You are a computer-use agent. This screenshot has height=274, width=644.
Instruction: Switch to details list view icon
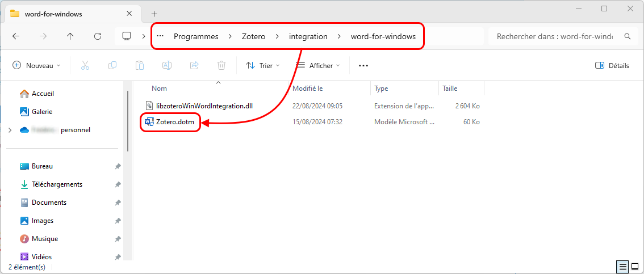[622, 267]
